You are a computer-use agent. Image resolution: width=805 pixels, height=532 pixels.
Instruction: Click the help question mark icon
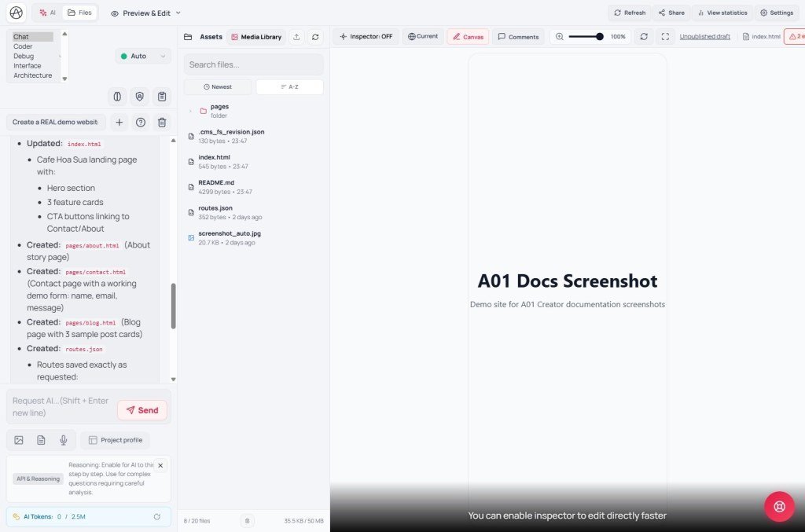click(x=141, y=122)
